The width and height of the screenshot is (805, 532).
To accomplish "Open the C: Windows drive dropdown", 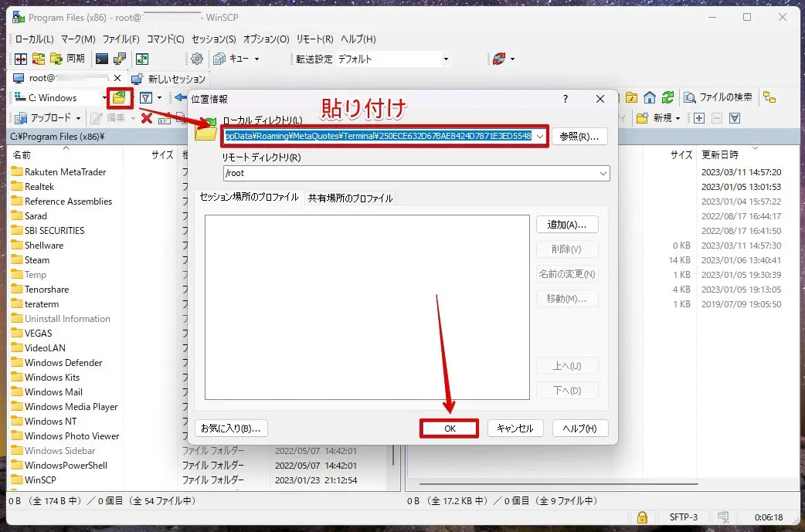I will tap(104, 98).
